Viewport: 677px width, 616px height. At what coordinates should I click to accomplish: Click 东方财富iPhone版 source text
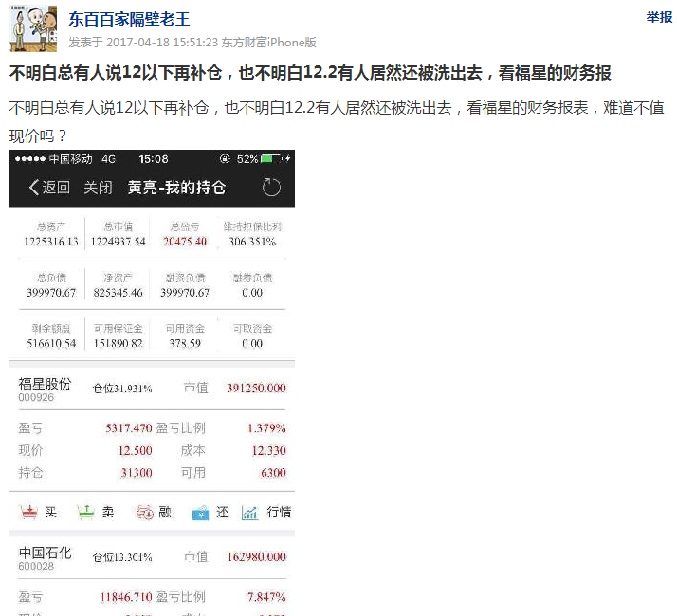(x=269, y=43)
